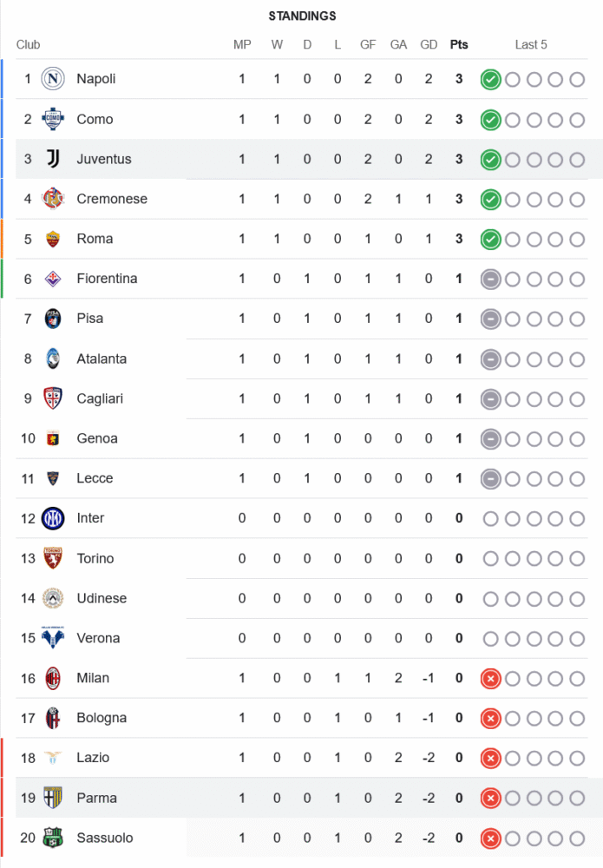Screen dimensions: 603x868
Task: Click the Roma club crest icon
Action: [53, 239]
